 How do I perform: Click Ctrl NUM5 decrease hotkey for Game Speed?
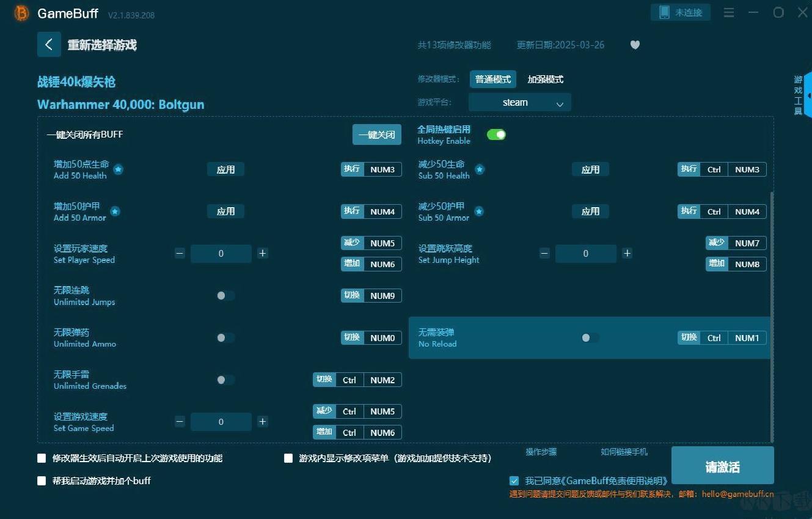(x=357, y=411)
